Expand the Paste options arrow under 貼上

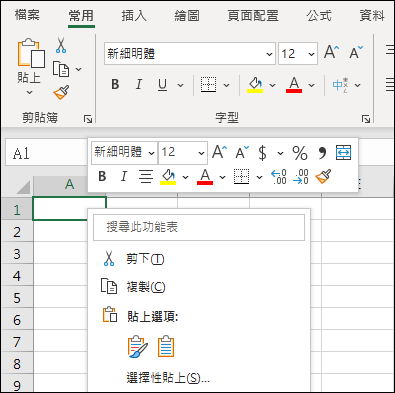click(29, 92)
